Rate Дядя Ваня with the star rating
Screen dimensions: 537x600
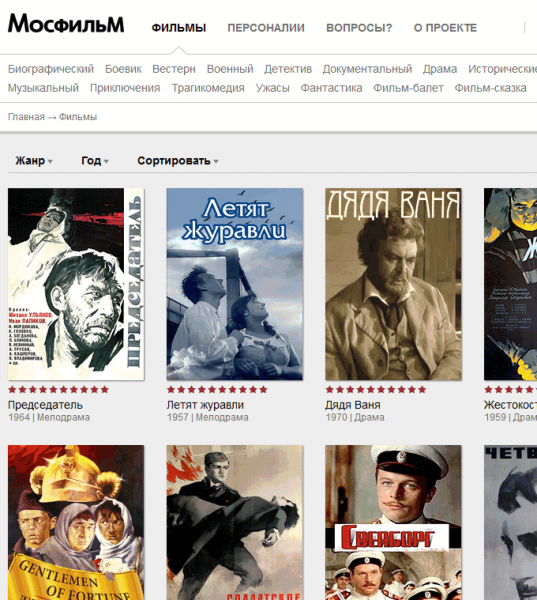pos(376,390)
